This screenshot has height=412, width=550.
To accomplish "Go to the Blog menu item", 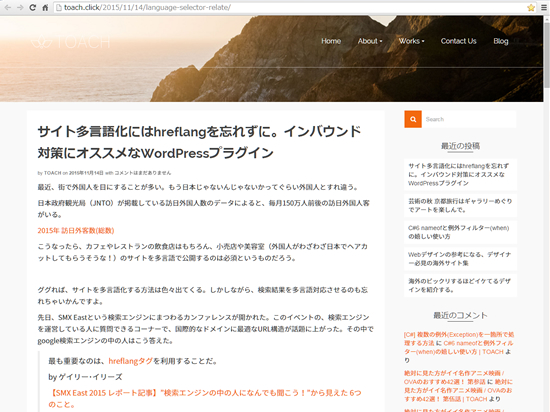I will (x=501, y=41).
